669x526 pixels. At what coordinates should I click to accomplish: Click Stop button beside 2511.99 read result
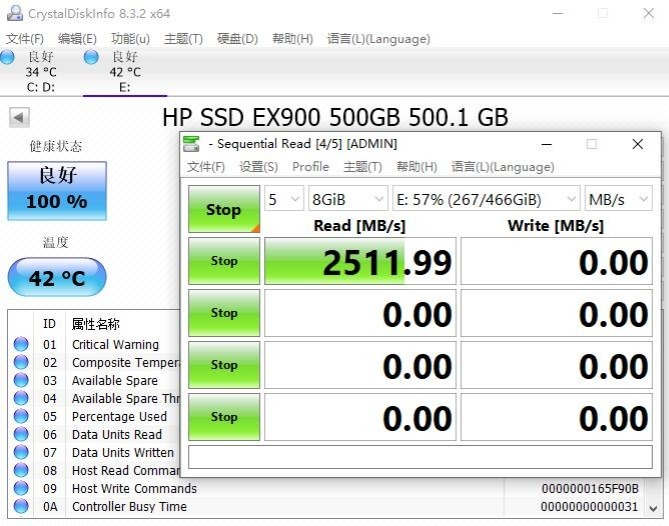click(x=224, y=261)
